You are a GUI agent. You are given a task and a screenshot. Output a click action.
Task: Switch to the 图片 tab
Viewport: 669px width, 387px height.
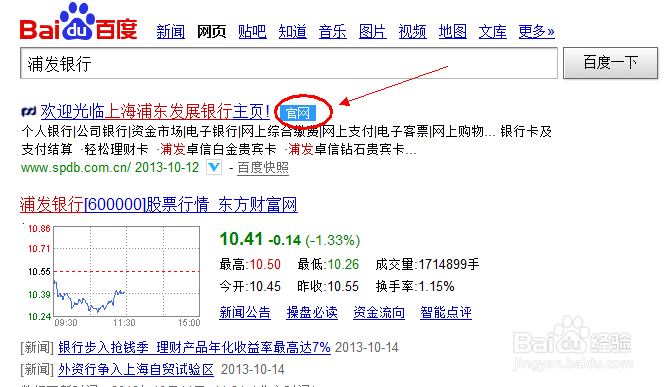pyautogui.click(x=372, y=32)
